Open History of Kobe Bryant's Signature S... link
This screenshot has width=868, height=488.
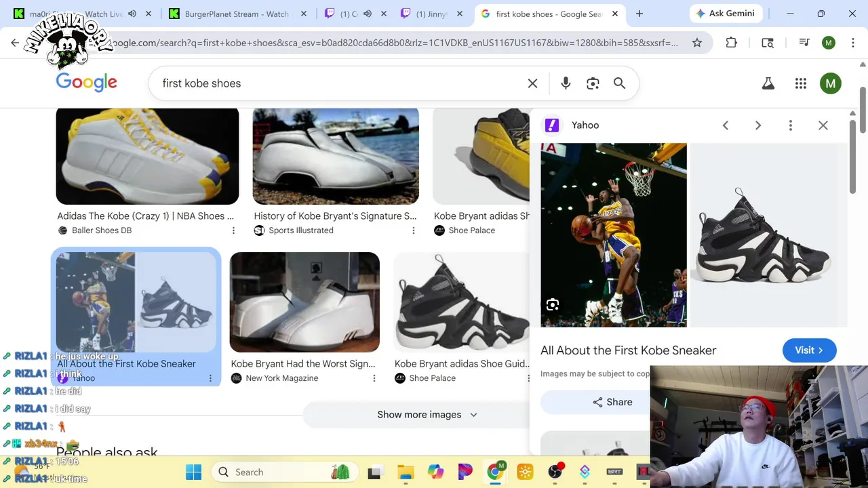[336, 216]
